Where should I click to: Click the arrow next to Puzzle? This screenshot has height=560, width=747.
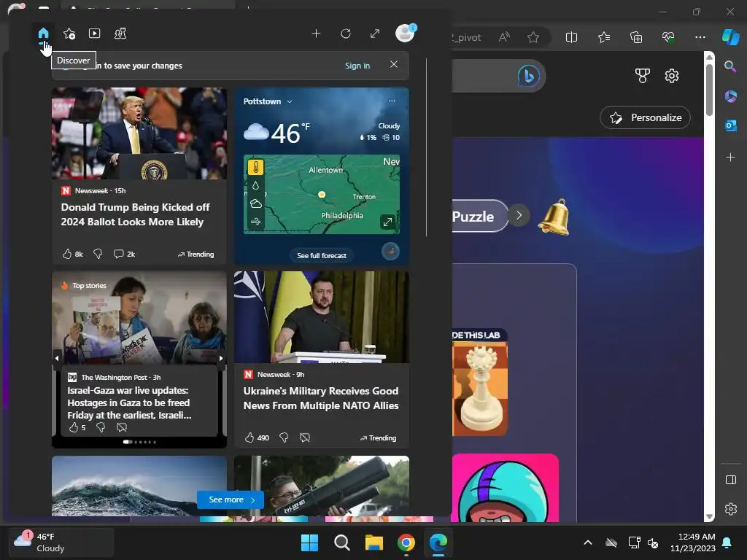pos(519,216)
